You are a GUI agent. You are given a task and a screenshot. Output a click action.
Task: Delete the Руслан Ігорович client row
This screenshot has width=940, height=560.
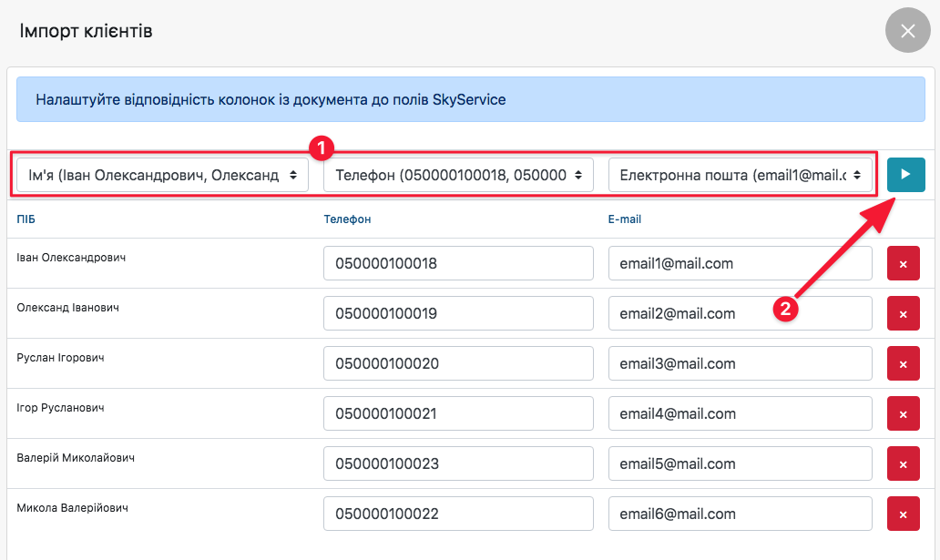[x=903, y=364]
